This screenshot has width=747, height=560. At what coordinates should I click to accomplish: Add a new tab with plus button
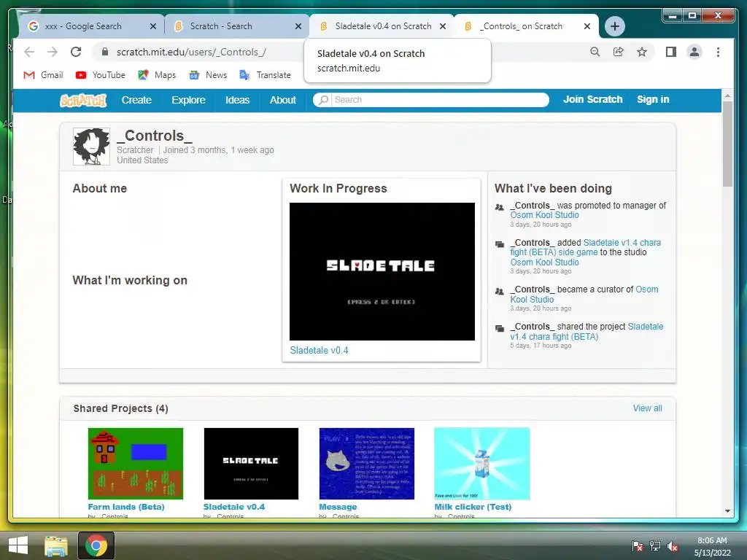[x=614, y=26]
